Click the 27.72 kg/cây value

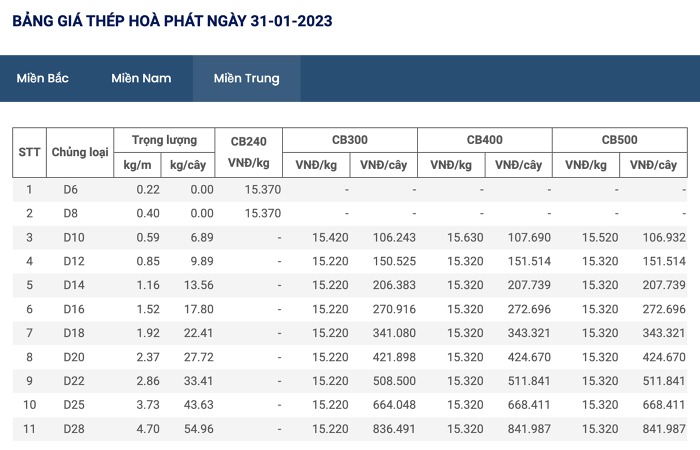[199, 357]
